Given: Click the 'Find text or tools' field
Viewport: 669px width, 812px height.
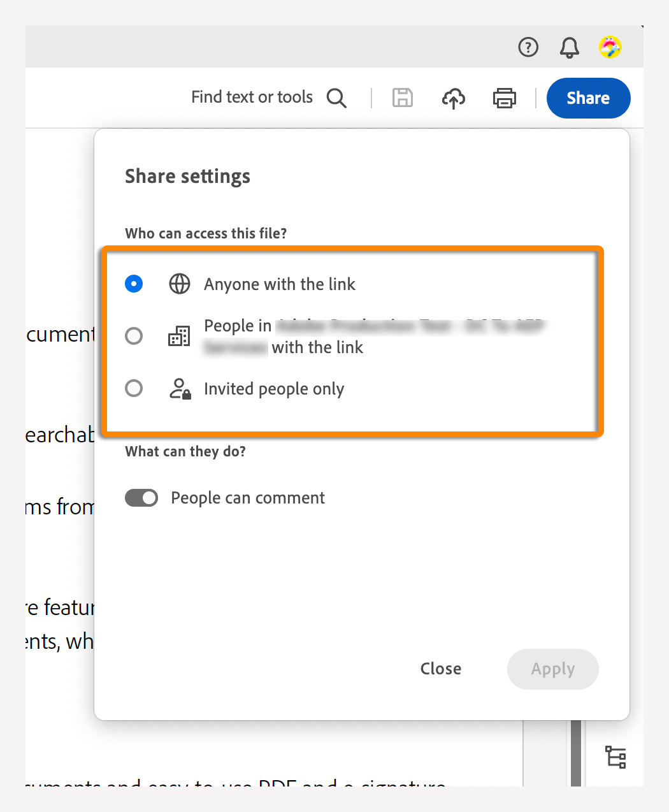Looking at the screenshot, I should (252, 98).
